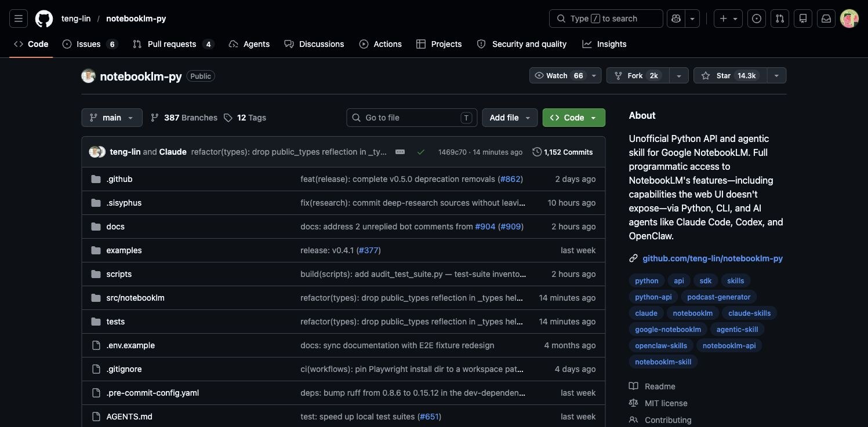Open the green Code clone dropdown
868x427 pixels.
point(574,118)
